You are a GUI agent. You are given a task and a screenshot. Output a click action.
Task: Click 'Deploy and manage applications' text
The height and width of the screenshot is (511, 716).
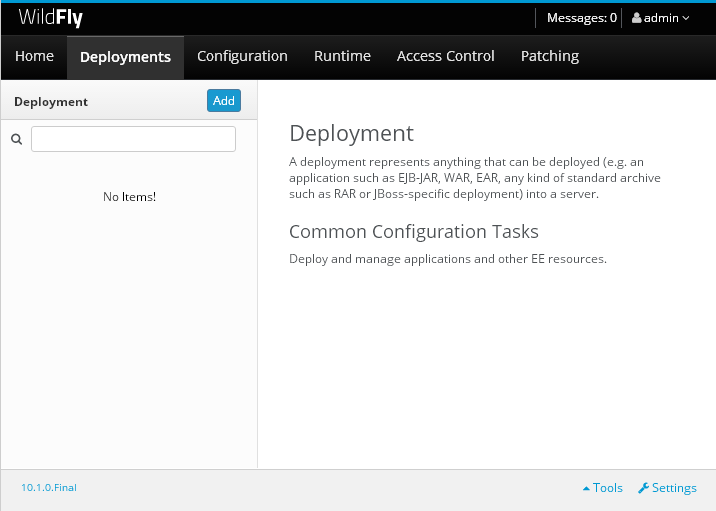click(x=380, y=259)
